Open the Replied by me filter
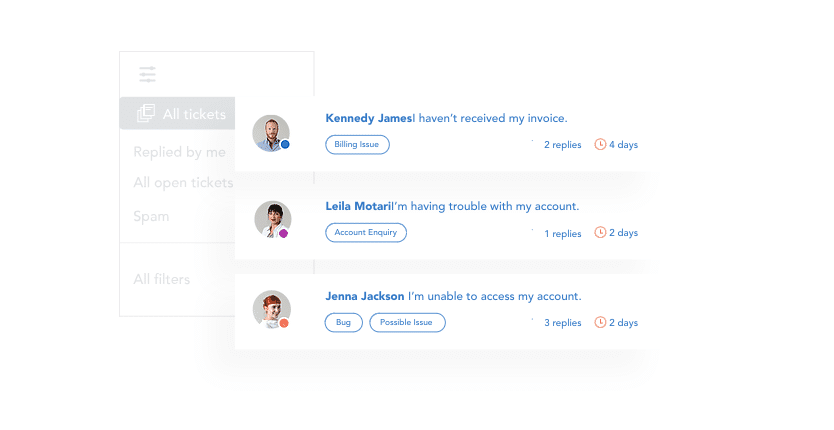834x430 pixels. (x=180, y=152)
